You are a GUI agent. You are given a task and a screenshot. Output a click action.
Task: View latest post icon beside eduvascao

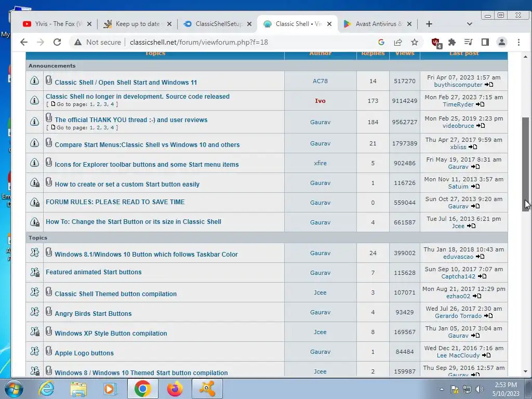tap(480, 257)
